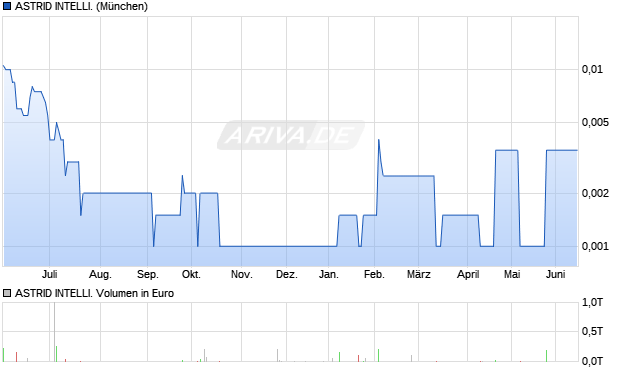This screenshot has width=620, height=371.
Task: Click the 'Nov.' month label
Action: pos(242,274)
